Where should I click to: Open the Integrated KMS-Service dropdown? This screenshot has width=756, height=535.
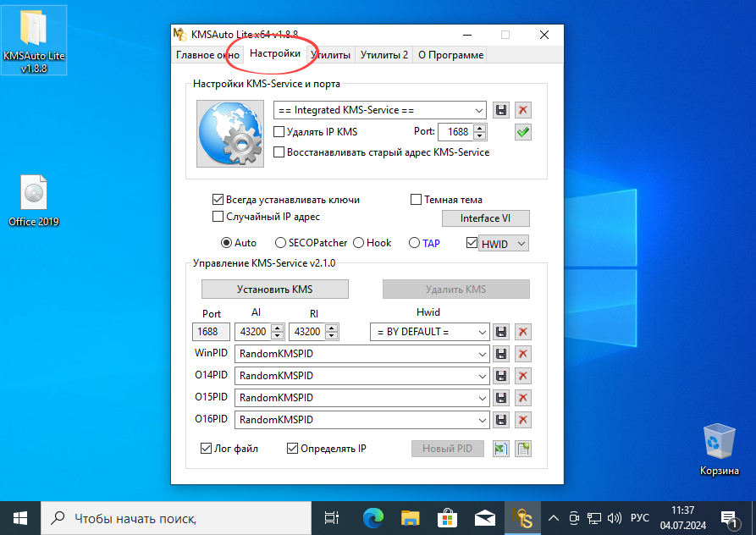pyautogui.click(x=478, y=110)
